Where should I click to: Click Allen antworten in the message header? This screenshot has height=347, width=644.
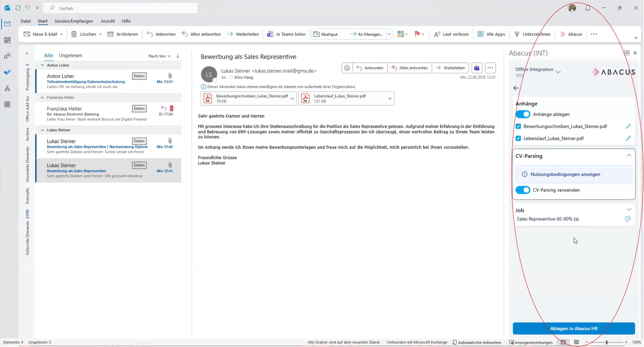tap(409, 68)
